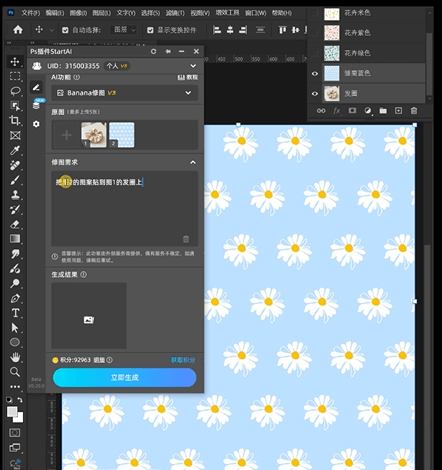Screen dimensions: 442x470
Task: Toggle the 显示变换控件 checkbox
Action: click(150, 30)
